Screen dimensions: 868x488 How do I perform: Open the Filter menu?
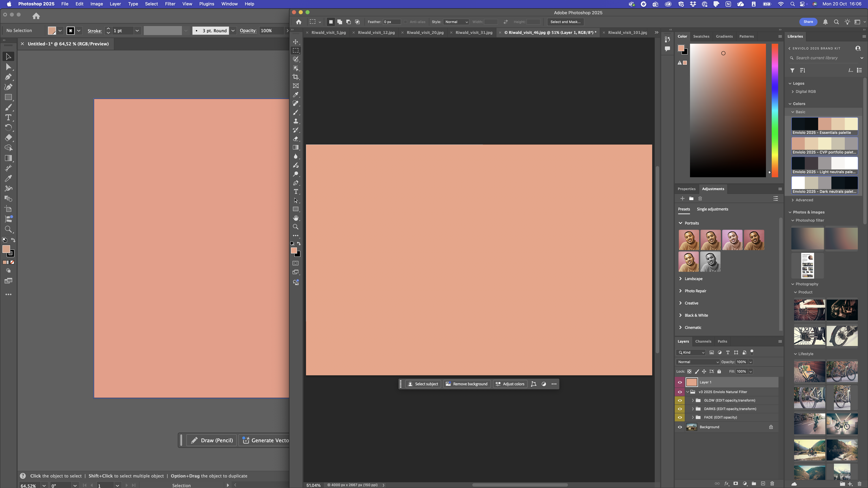point(170,4)
